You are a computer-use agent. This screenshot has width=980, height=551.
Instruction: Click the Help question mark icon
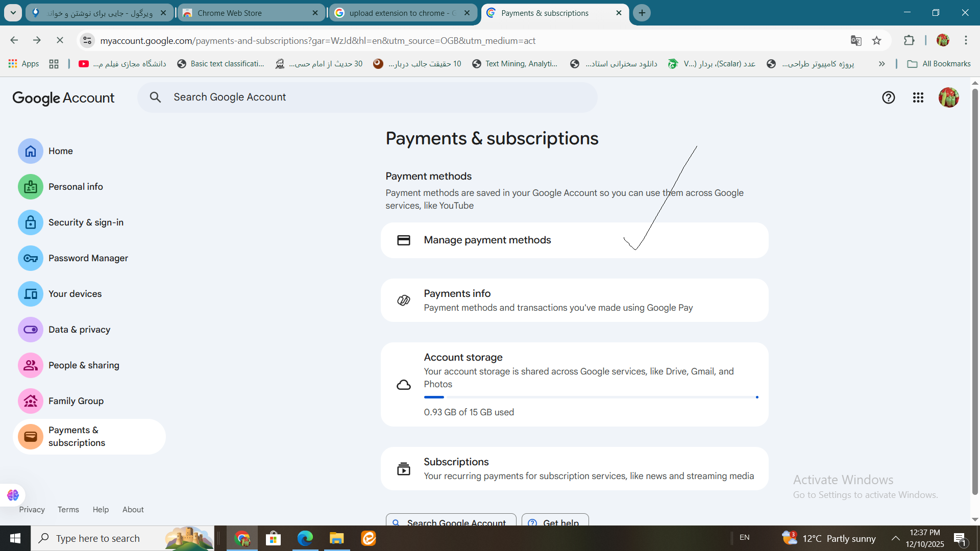coord(888,97)
